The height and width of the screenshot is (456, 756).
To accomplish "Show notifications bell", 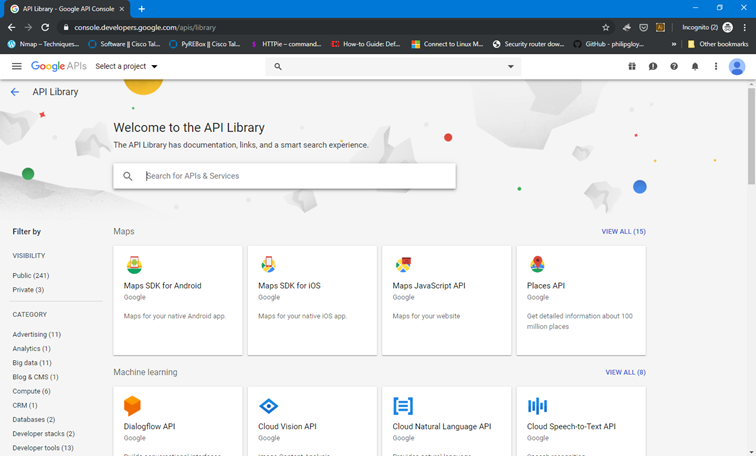I will tap(695, 67).
